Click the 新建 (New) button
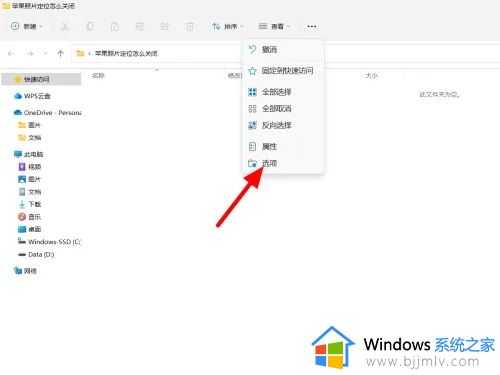The image size is (500, 375). (x=27, y=26)
